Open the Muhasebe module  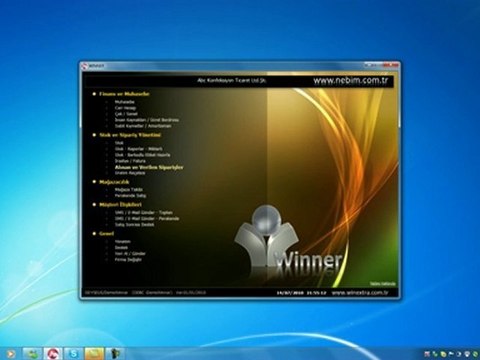pos(124,102)
